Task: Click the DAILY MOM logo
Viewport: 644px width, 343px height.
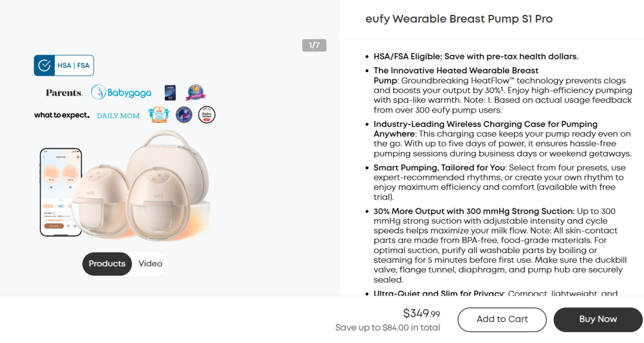Action: [118, 116]
